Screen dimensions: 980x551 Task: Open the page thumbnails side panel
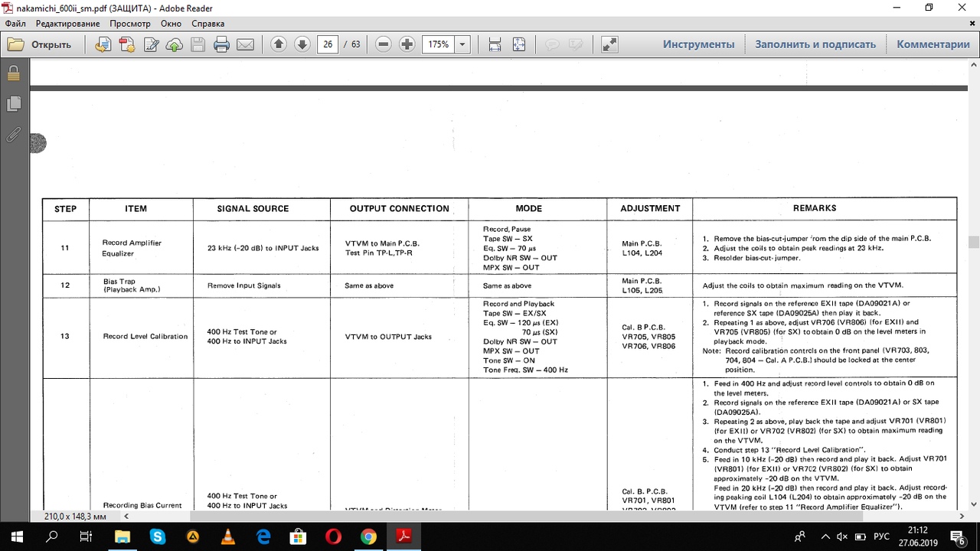[x=13, y=104]
